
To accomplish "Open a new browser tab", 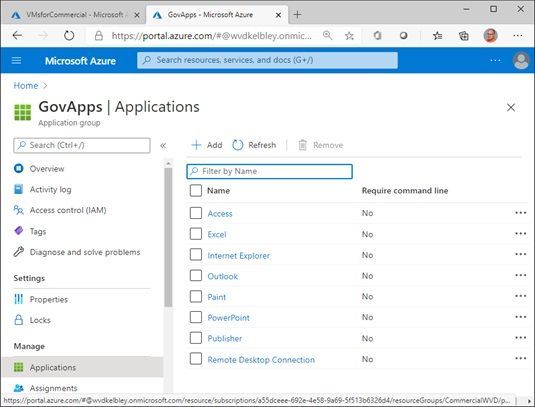I will 297,15.
